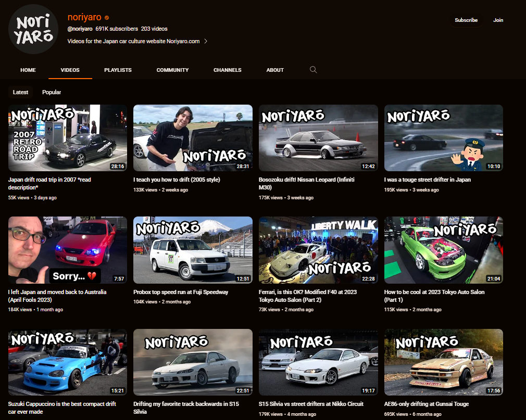Viewport: 526px width, 420px height.
Task: Click the noriyaro channel avatar logo
Action: click(x=33, y=29)
